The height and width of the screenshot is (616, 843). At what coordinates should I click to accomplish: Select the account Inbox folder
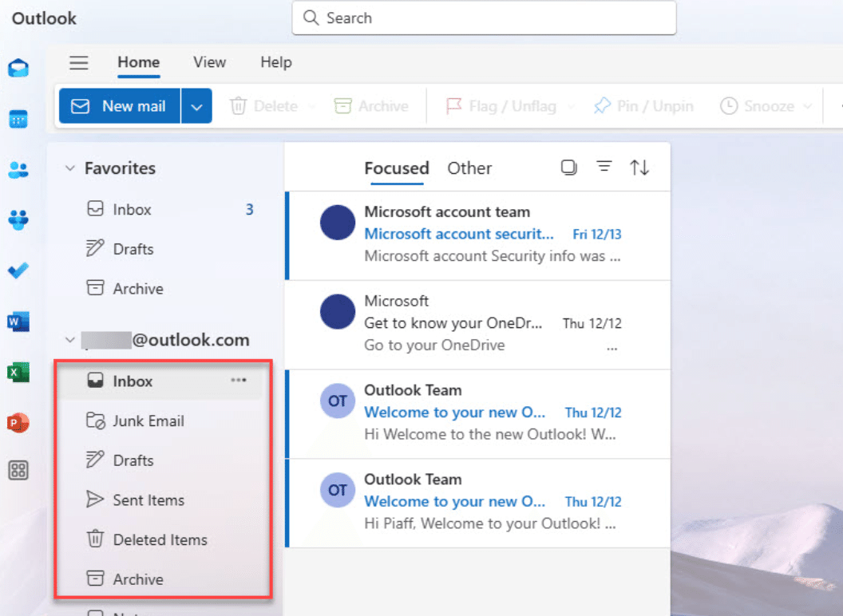[161, 381]
